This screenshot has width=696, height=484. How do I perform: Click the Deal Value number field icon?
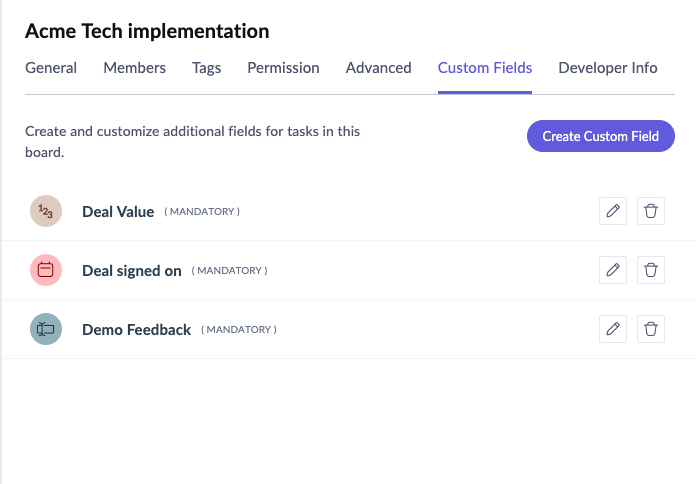coord(46,211)
